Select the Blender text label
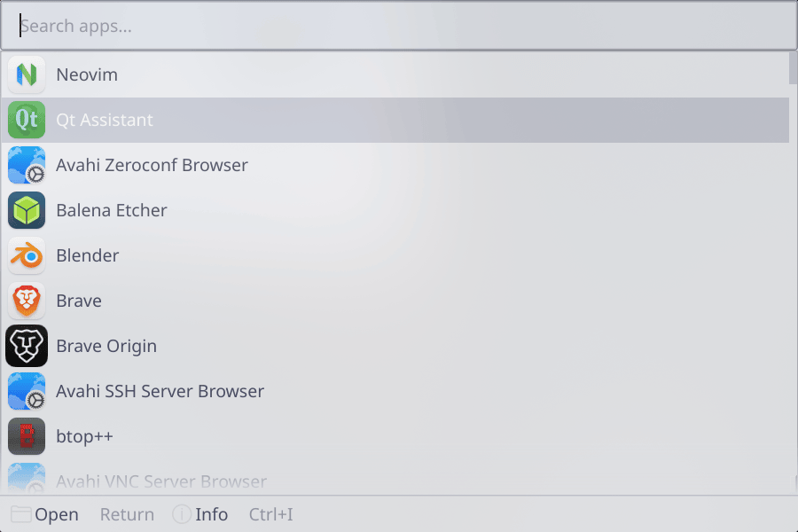Viewport: 798px width, 532px height. point(88,255)
